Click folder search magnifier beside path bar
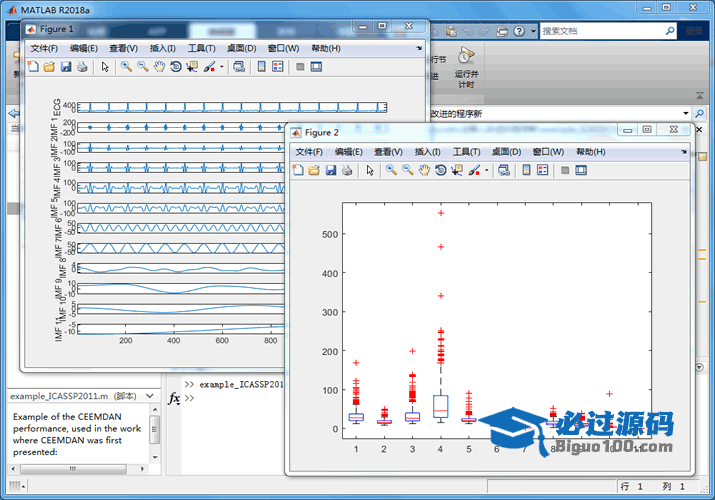This screenshot has width=715, height=500. [x=699, y=113]
